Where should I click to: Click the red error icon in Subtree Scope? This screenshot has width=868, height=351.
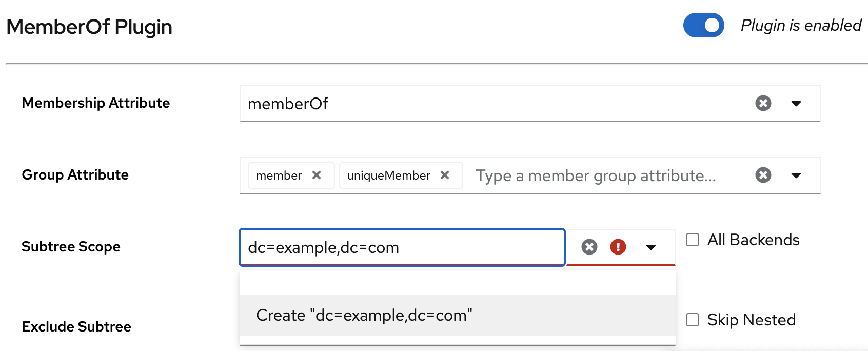coord(618,247)
